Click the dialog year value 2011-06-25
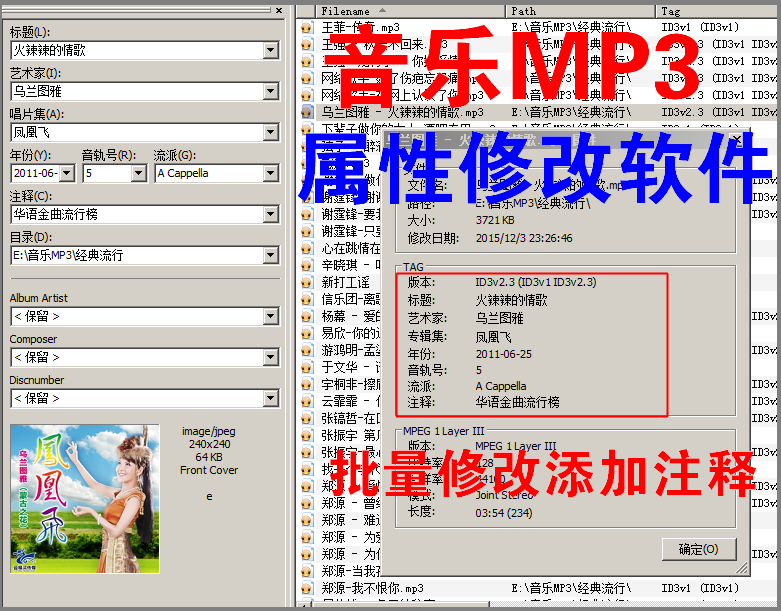This screenshot has height=611, width=781. pos(504,354)
